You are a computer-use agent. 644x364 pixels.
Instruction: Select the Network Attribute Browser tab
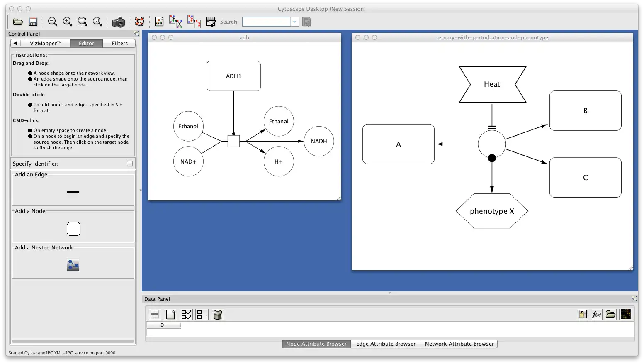click(459, 344)
